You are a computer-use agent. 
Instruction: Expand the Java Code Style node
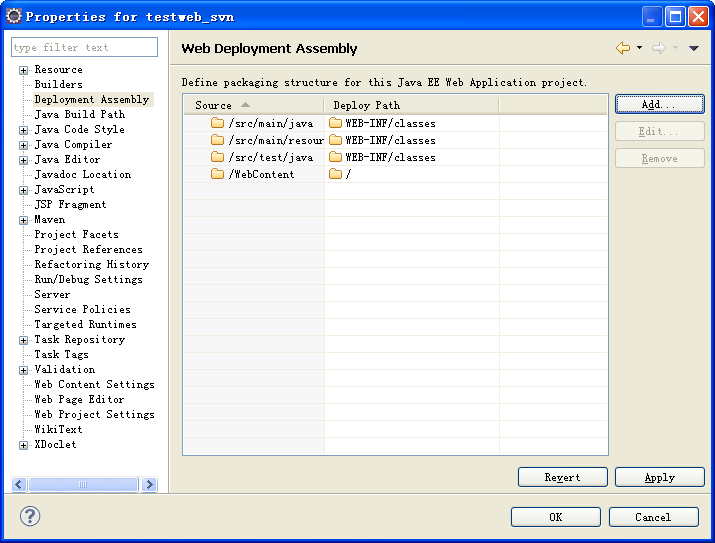point(23,130)
